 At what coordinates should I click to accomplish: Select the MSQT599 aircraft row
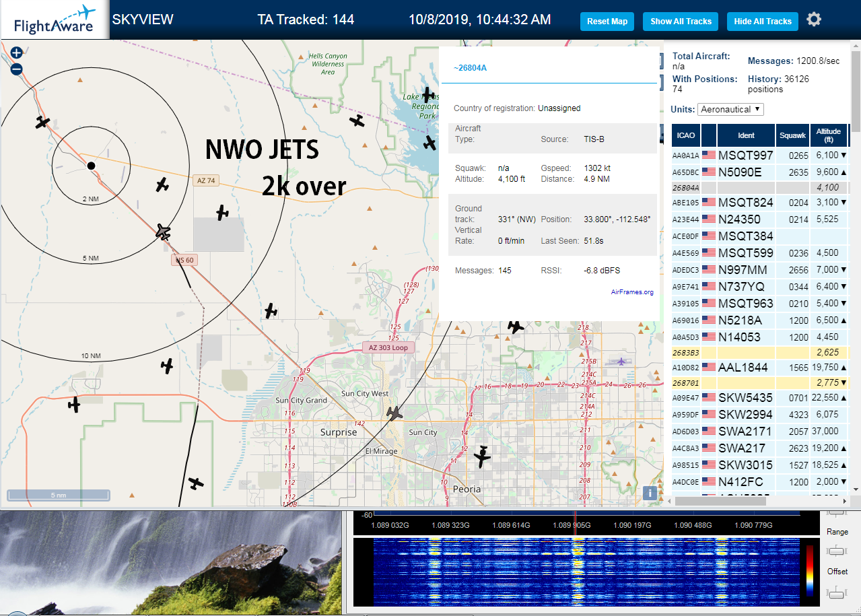pyautogui.click(x=761, y=253)
